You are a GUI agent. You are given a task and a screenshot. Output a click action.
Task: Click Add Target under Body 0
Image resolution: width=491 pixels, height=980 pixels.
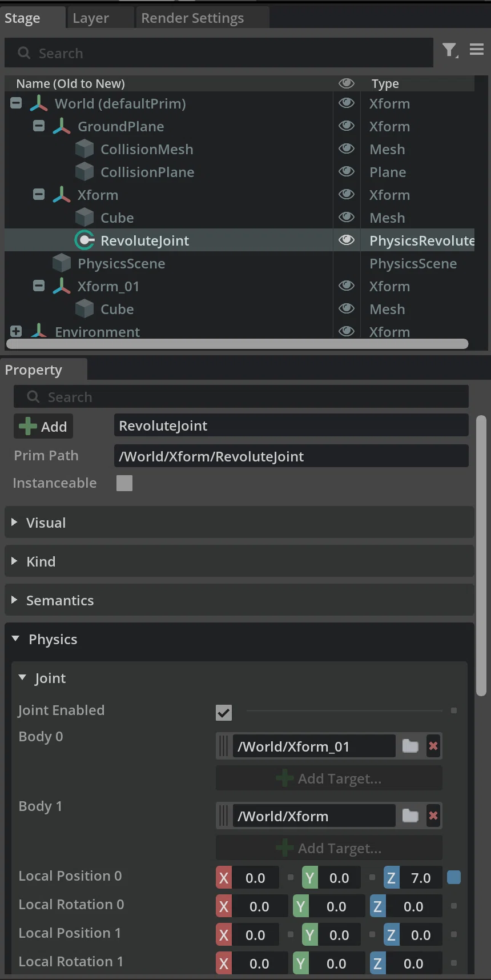[x=329, y=778]
